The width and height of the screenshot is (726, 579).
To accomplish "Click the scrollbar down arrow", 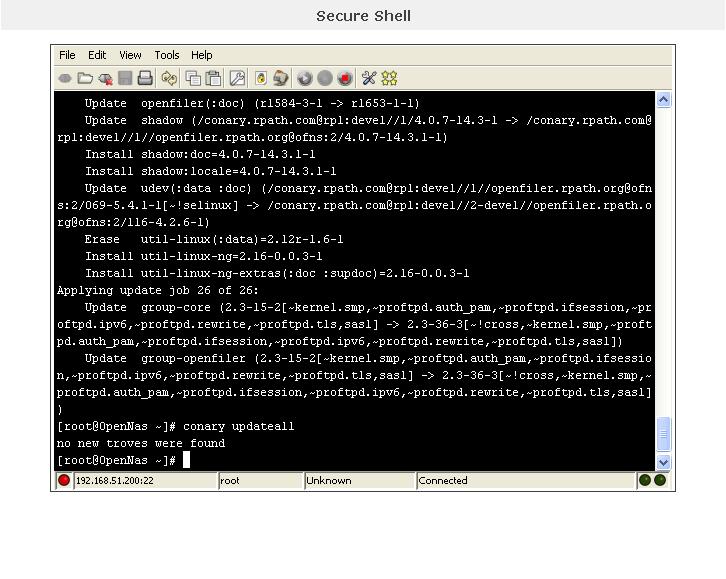I will 663,462.
